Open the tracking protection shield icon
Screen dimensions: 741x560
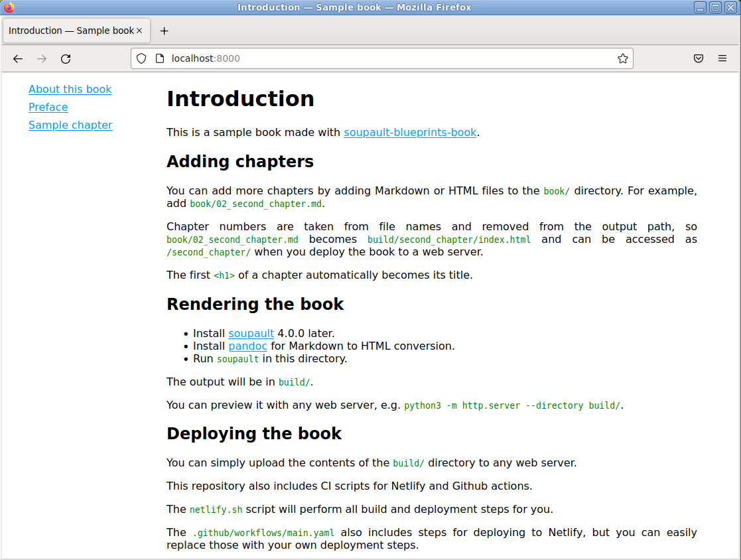[141, 58]
